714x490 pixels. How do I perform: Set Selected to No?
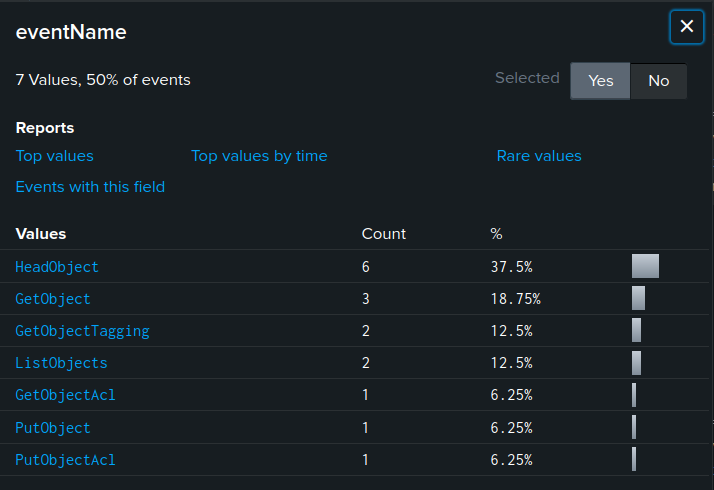pos(658,81)
